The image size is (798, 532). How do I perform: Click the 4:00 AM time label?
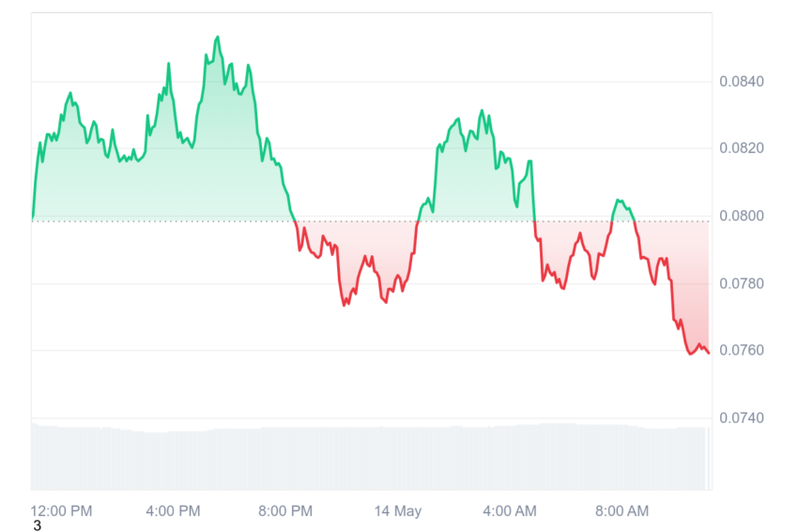click(510, 510)
